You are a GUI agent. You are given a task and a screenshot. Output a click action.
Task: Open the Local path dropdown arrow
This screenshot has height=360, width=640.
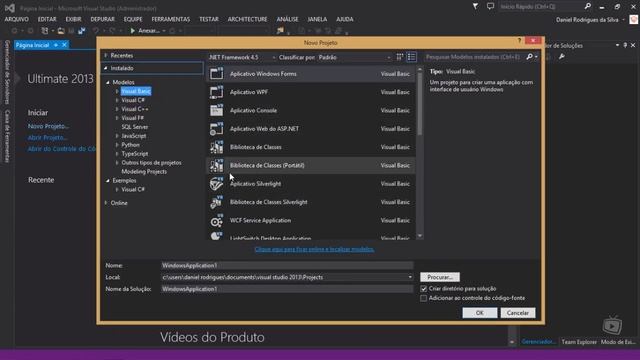[x=410, y=277]
